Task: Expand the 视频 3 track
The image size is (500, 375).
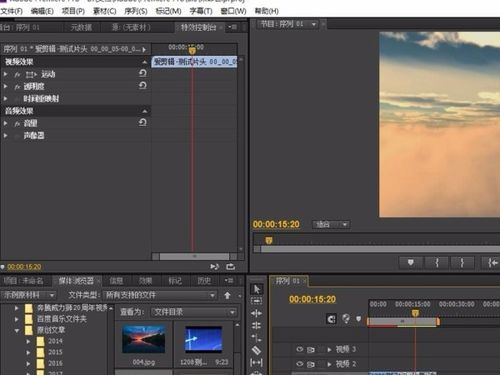Action: coord(329,350)
